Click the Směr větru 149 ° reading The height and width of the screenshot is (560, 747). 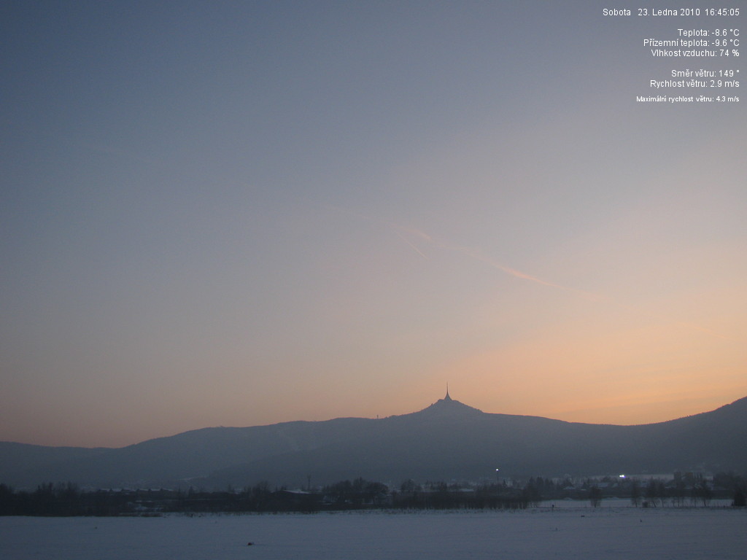tap(705, 74)
